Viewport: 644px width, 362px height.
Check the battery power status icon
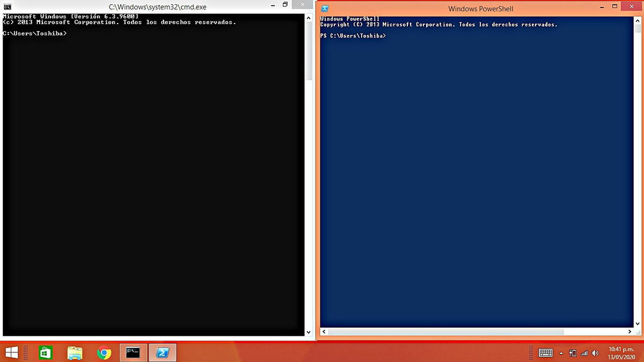tap(573, 353)
